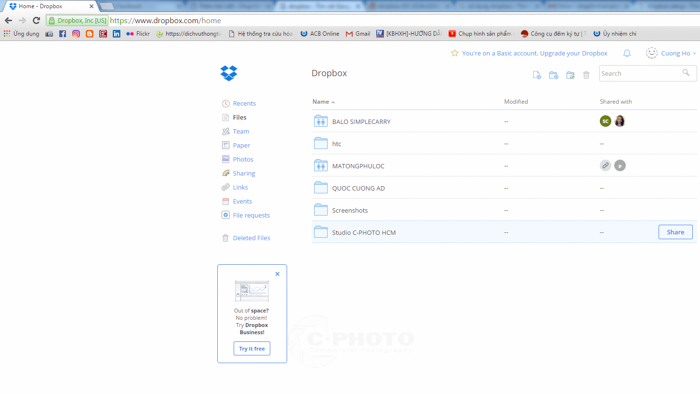Click the BALO SIMPLECARRY shared folder icon

[321, 121]
